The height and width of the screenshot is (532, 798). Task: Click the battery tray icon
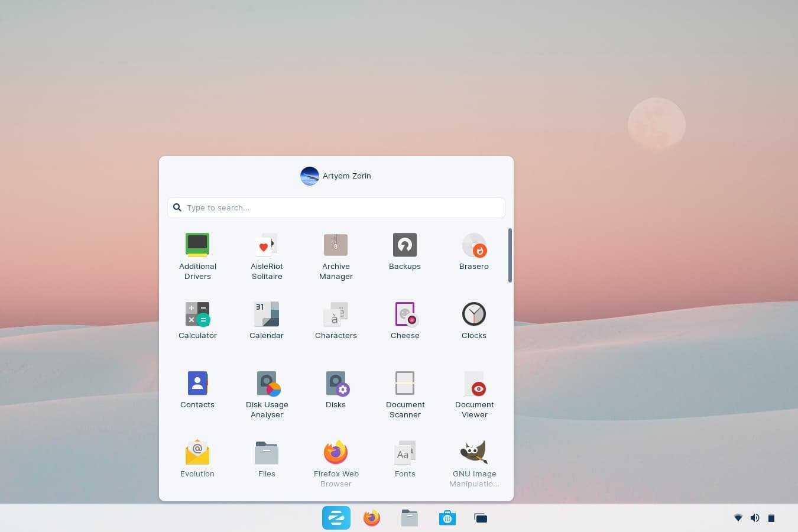pos(771,518)
